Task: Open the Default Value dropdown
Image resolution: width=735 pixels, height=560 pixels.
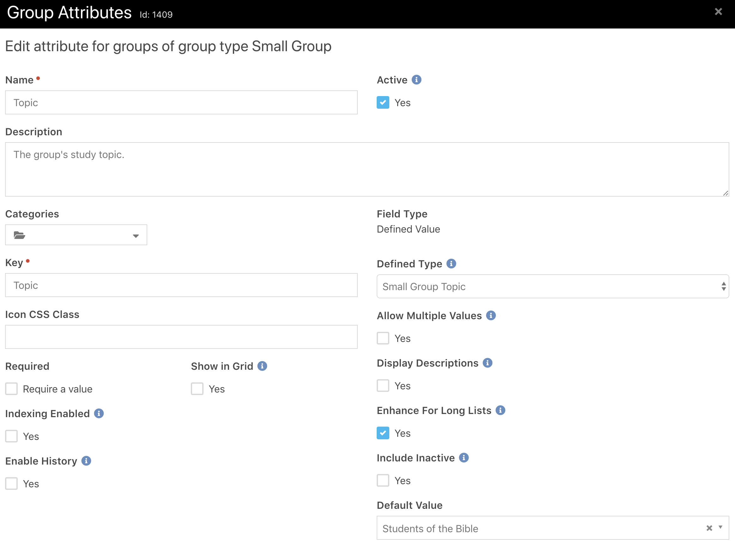Action: click(721, 528)
